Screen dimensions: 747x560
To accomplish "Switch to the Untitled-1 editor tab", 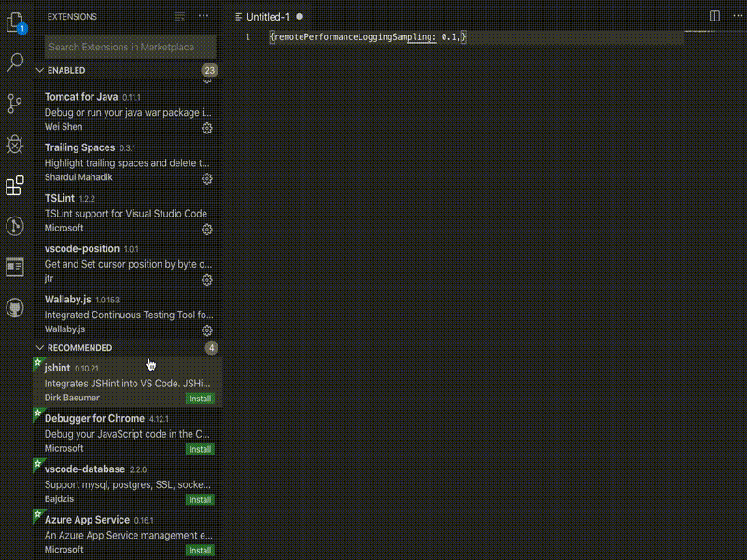I will (x=268, y=17).
